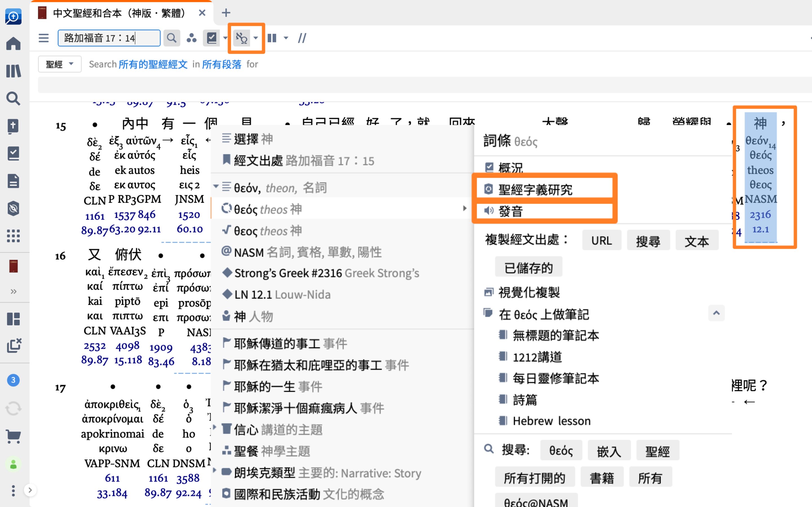Click the three-dots resource links icon

point(192,38)
